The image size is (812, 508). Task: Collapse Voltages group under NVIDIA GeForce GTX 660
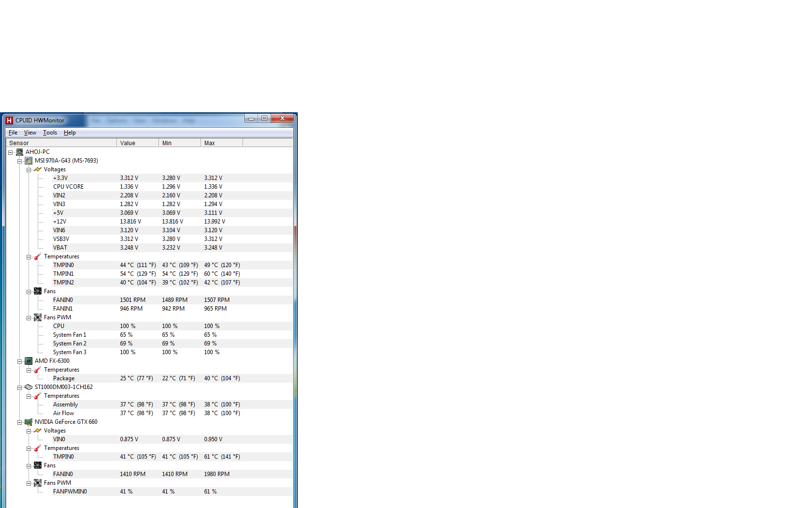[x=29, y=431]
